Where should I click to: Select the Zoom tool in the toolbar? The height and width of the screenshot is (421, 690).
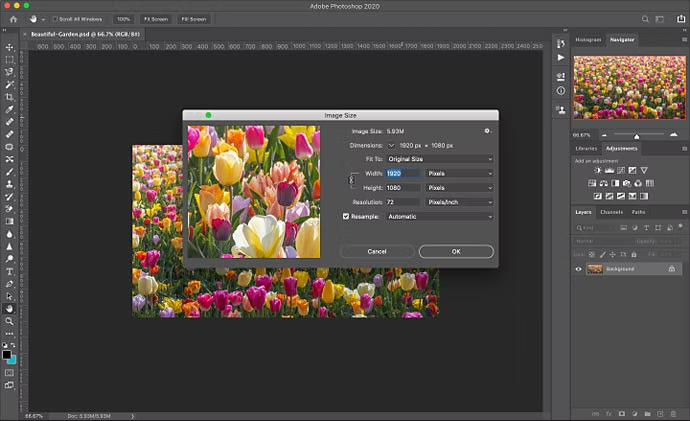(x=9, y=321)
